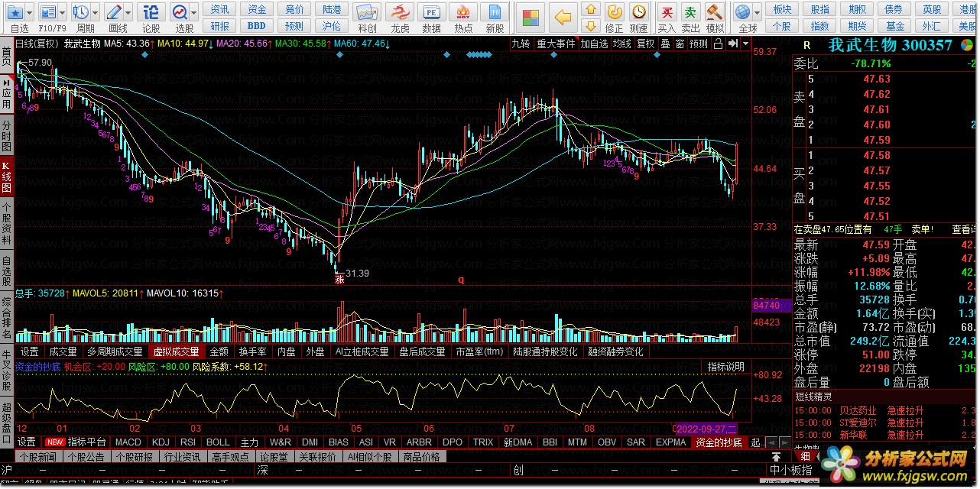Click the BBD button
Screen dimensions: 980x489
pyautogui.click(x=257, y=26)
